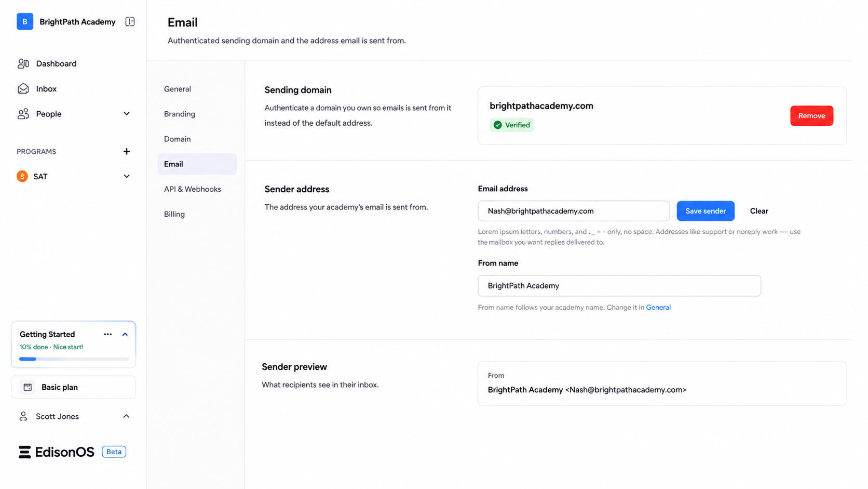868x489 pixels.
Task: Focus the From name input field
Action: tap(619, 286)
